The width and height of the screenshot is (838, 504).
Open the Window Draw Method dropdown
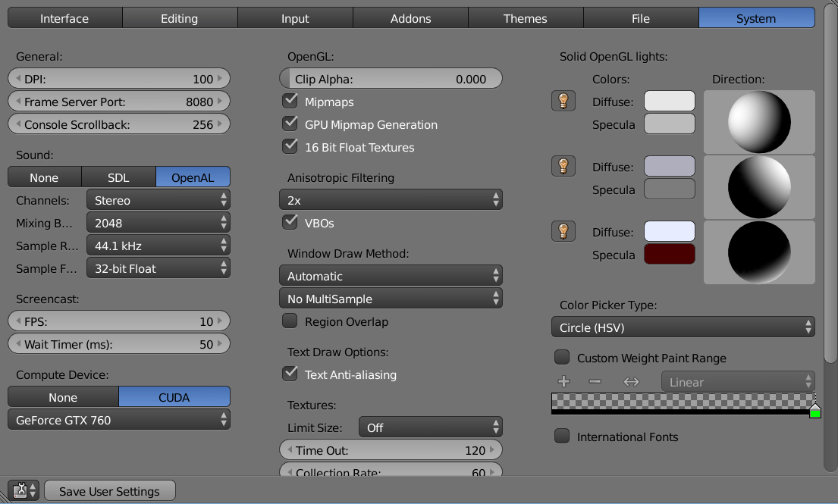click(391, 275)
